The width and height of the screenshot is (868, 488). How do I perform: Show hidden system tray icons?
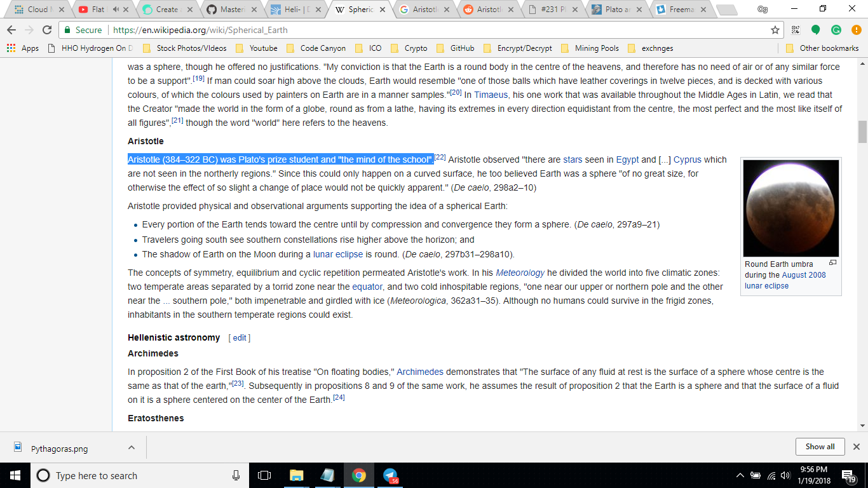[x=740, y=475]
